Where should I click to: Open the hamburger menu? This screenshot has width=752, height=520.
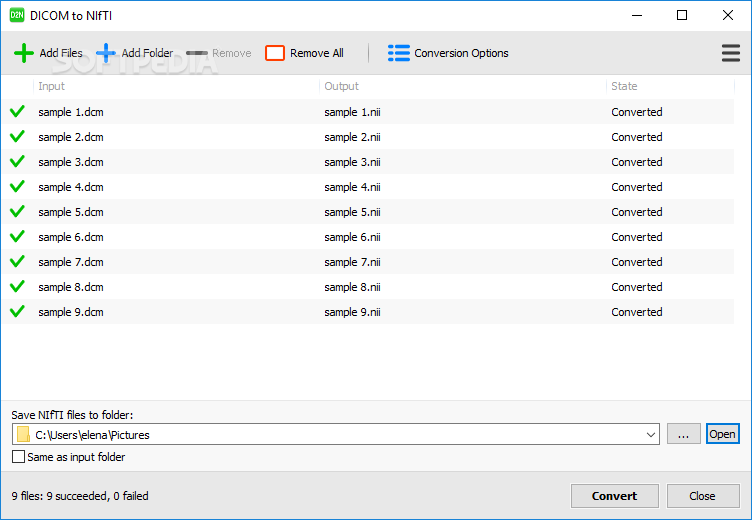[730, 53]
